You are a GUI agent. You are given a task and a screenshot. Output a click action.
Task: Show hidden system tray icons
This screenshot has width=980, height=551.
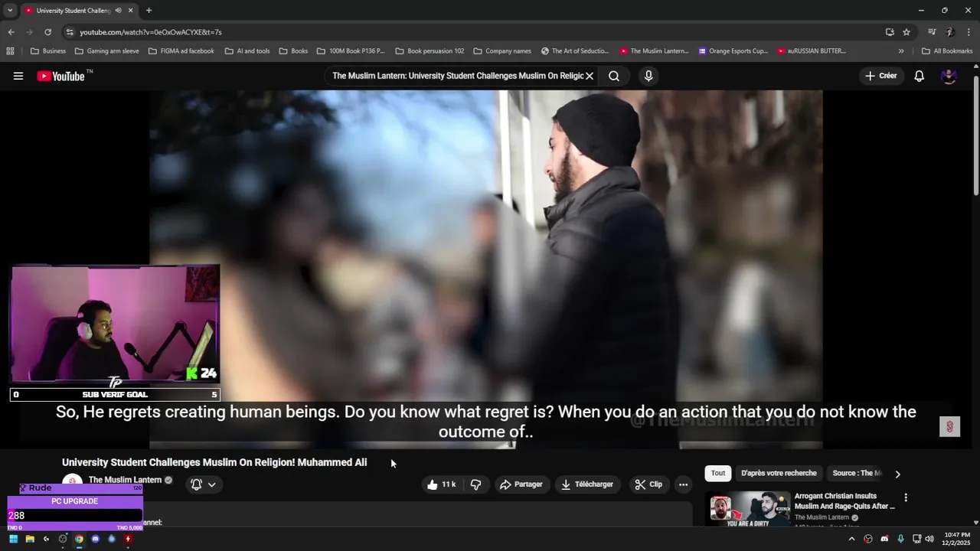pos(851,539)
